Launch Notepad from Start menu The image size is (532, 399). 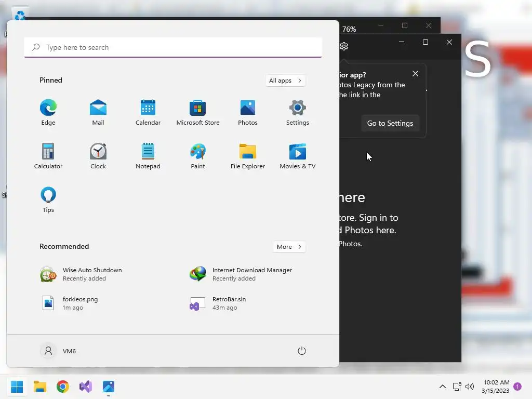(148, 156)
